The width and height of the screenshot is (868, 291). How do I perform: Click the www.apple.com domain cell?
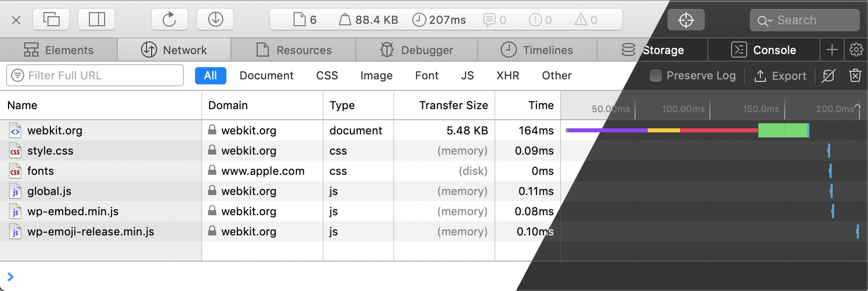point(263,171)
